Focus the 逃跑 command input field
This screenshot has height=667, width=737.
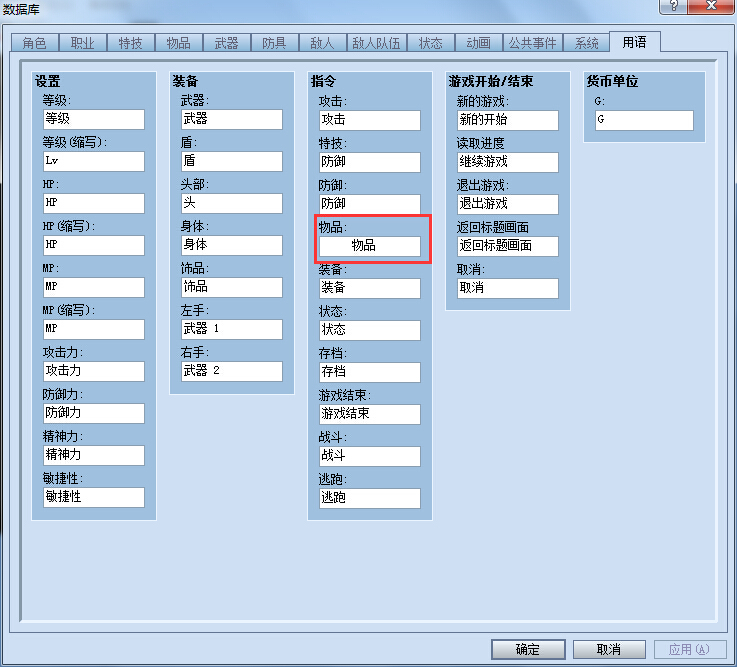[370, 498]
